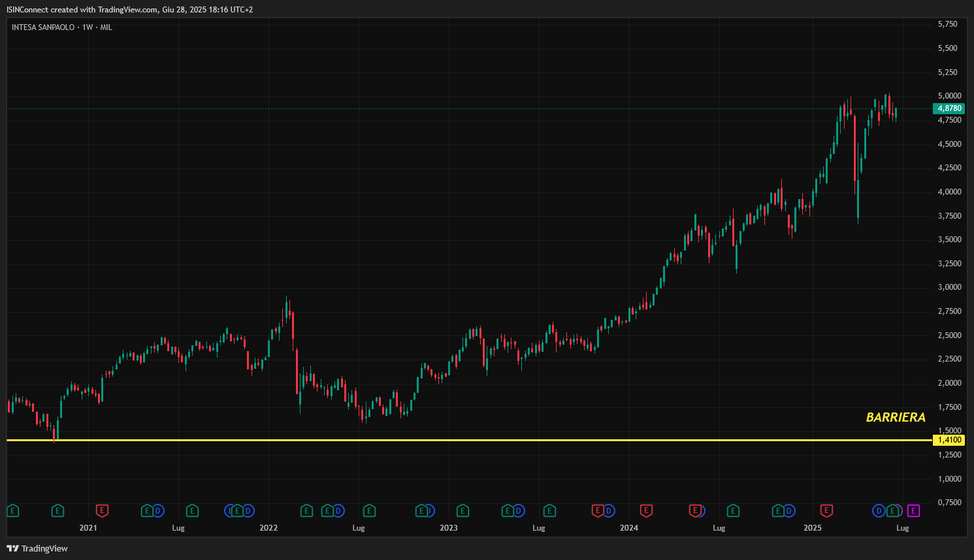This screenshot has width=974, height=560.
Task: Click the green earnings marker nearest before 2025 label
Action: pyautogui.click(x=778, y=510)
